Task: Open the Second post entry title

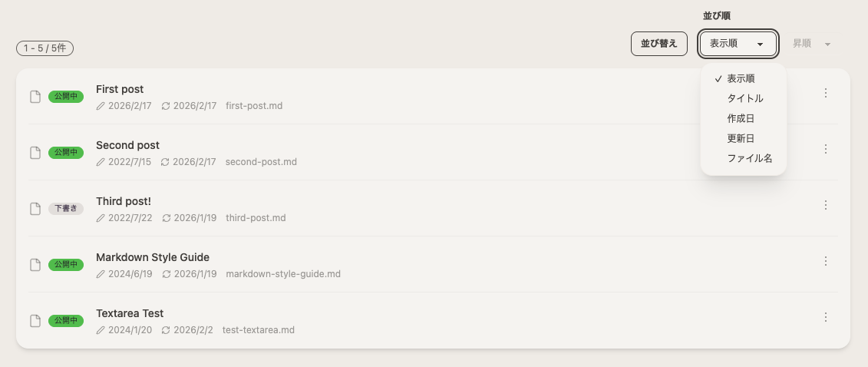Action: click(128, 145)
